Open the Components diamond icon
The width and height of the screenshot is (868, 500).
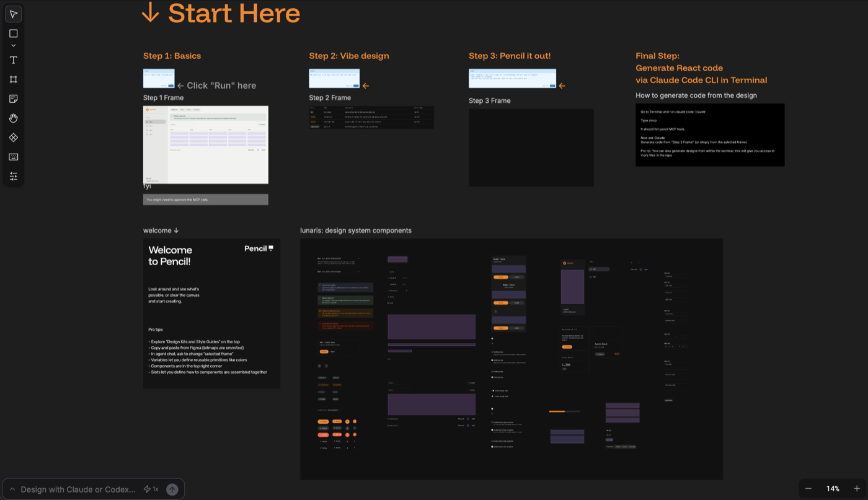point(14,138)
